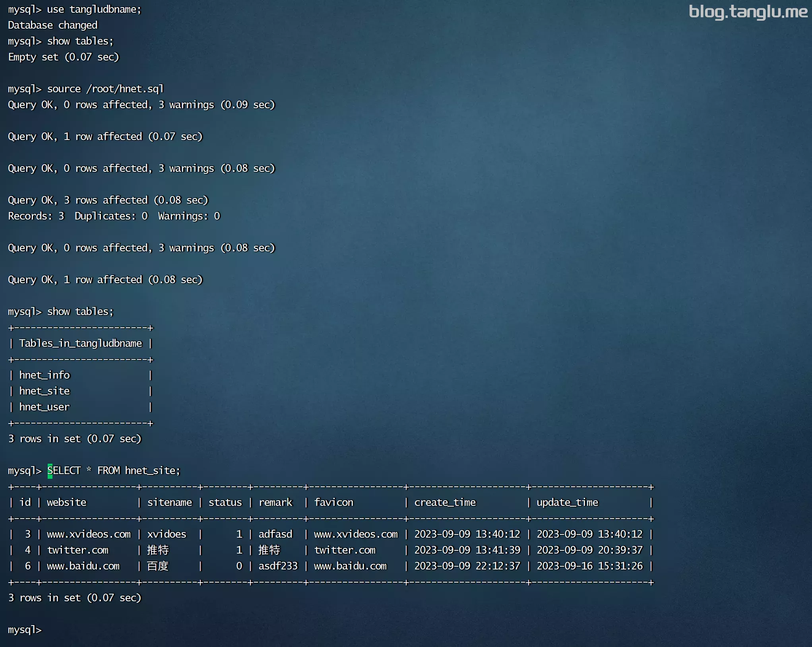Click the update_time '2023-09-09 20:39:37' cell
This screenshot has width=812, height=647.
click(x=590, y=550)
